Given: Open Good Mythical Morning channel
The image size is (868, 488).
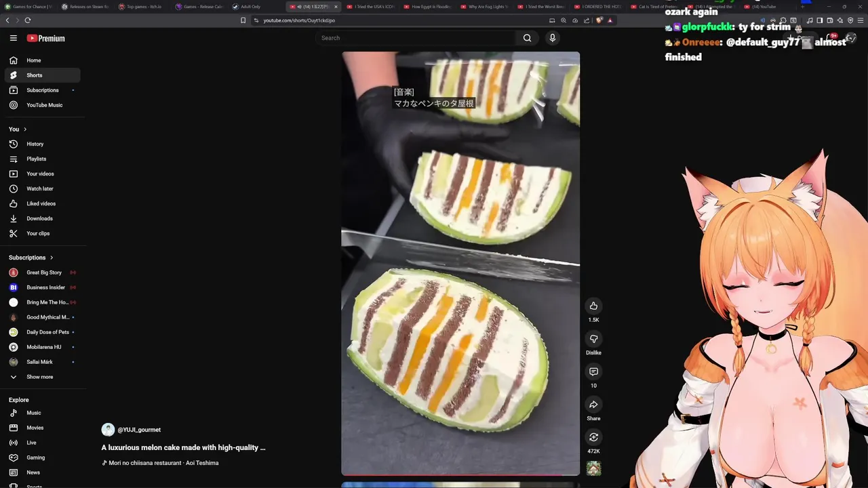Looking at the screenshot, I should click(42, 317).
